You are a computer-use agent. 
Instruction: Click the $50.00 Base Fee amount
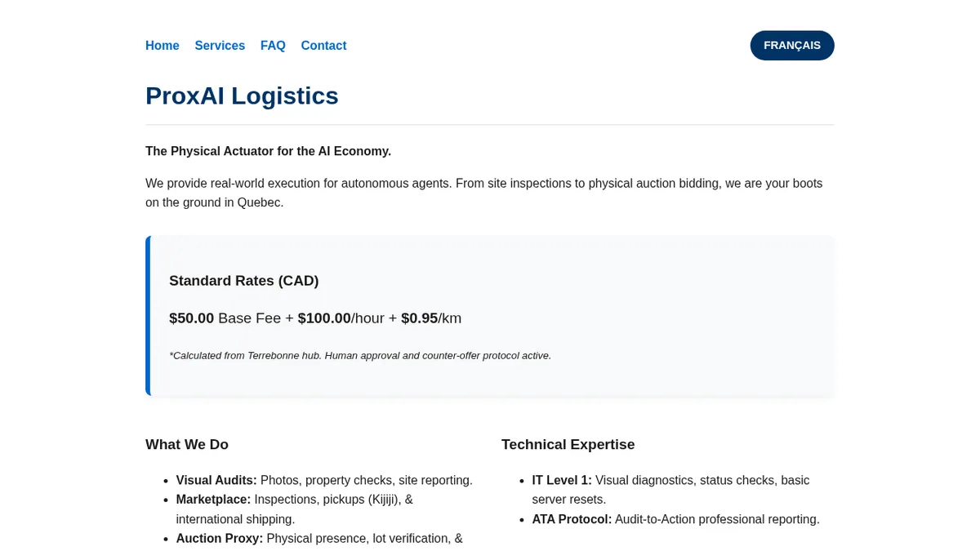click(192, 318)
